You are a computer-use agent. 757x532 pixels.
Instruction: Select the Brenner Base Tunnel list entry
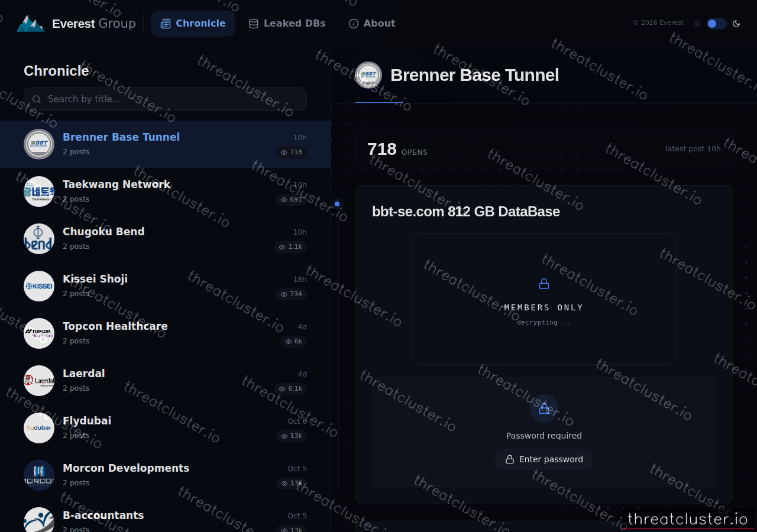[165, 144]
